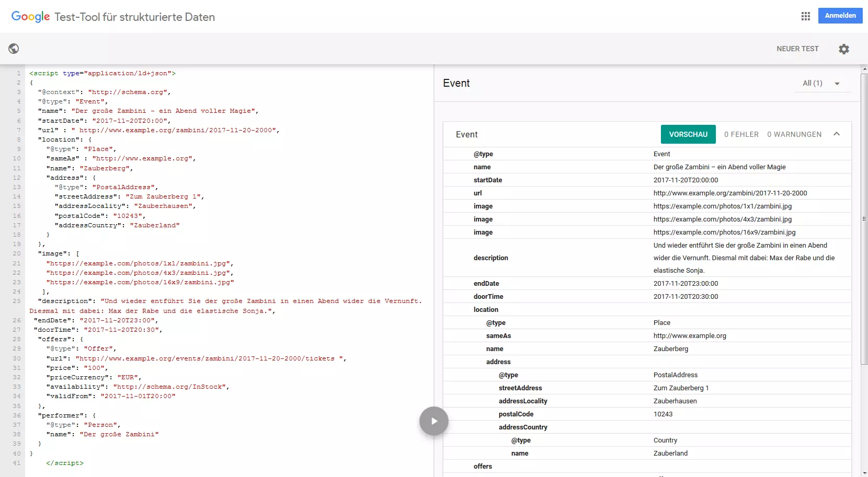The width and height of the screenshot is (868, 477).
Task: Start a NEUER TEST
Action: click(x=797, y=49)
